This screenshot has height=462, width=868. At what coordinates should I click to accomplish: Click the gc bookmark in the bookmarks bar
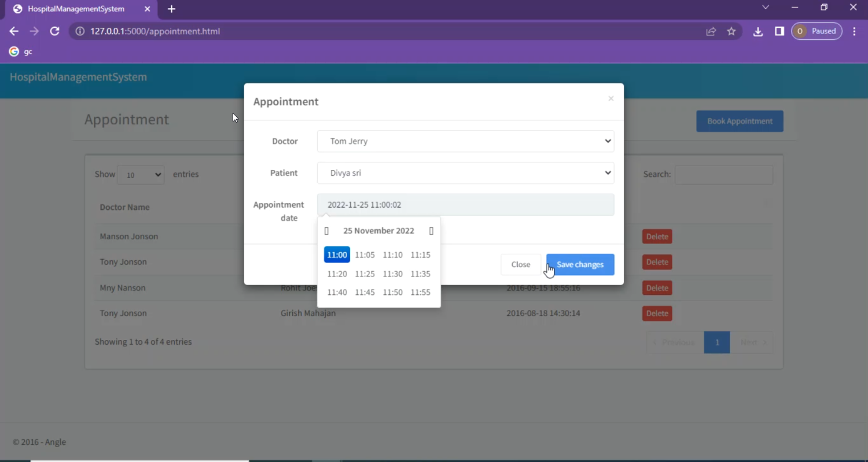[21, 51]
